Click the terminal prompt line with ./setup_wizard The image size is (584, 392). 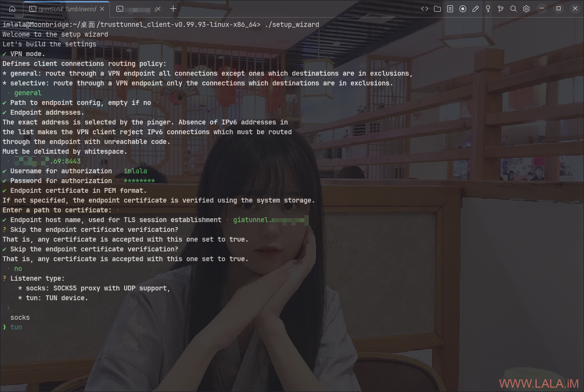[x=160, y=24]
